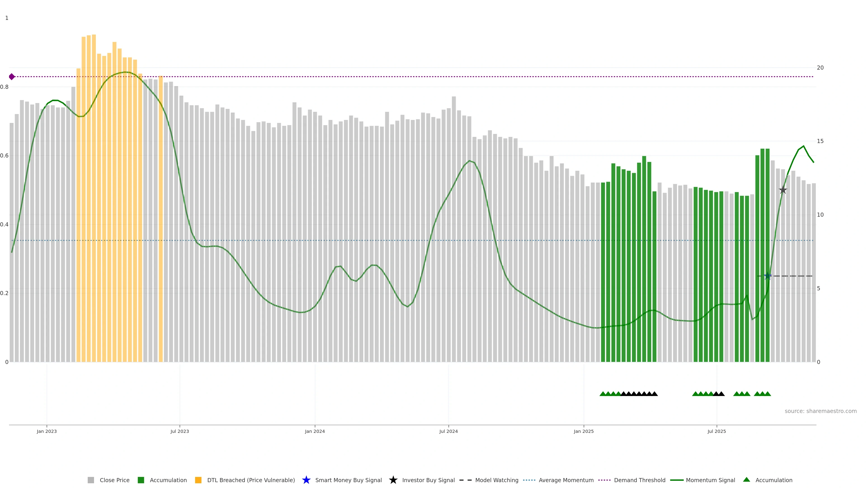Click the orange DTL Breached legend square

point(198,480)
